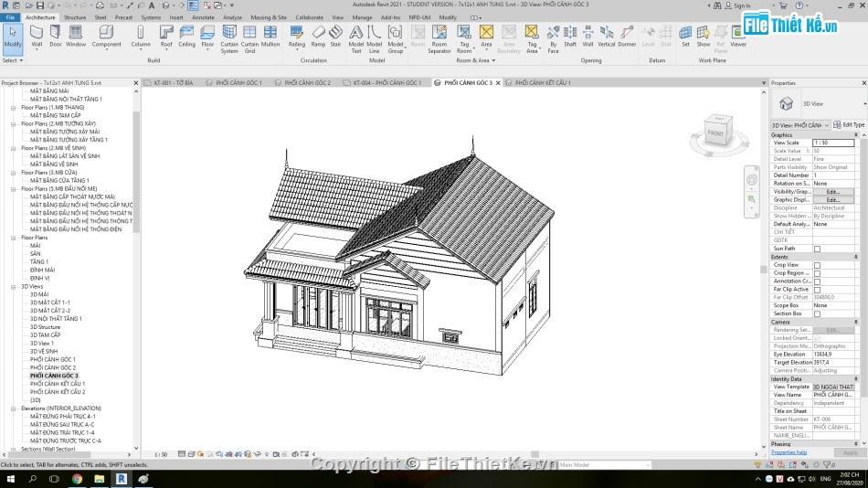Open the Structure ribbon tab
This screenshot has width=868, height=488.
[75, 17]
